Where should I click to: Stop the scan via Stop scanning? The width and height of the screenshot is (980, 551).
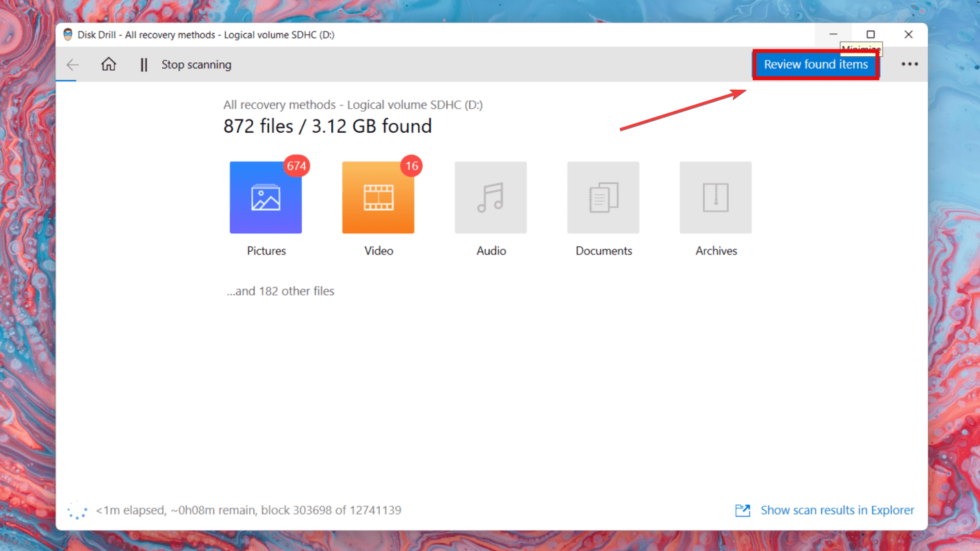point(196,64)
